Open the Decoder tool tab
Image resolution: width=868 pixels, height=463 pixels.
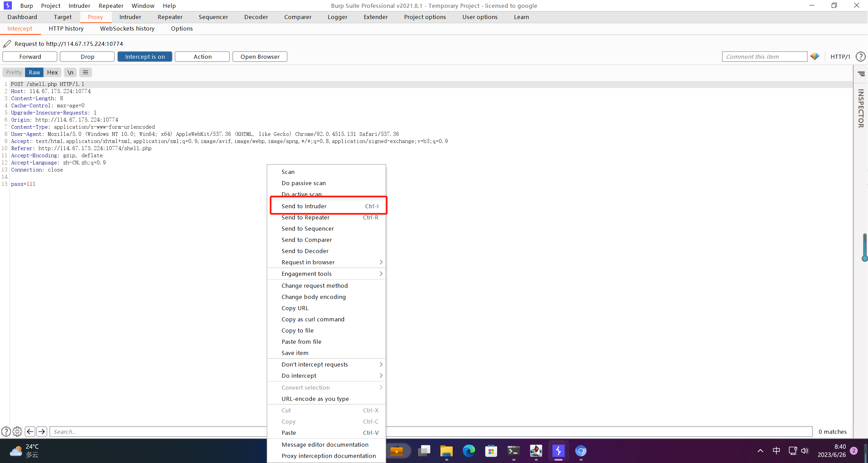[256, 17]
